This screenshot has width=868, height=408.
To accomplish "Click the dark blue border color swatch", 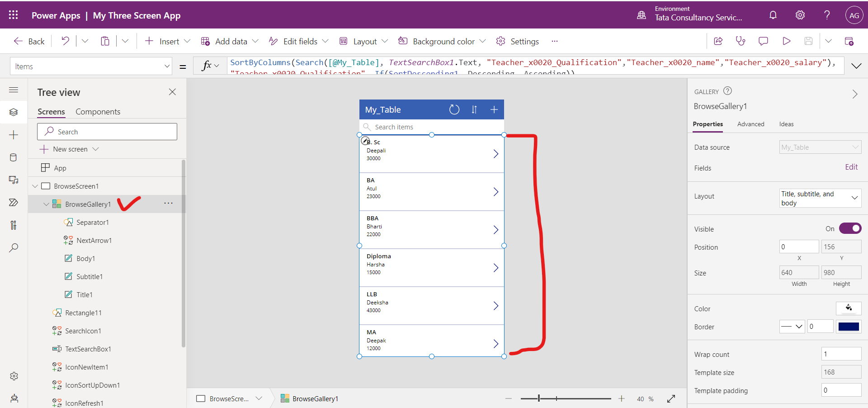I will (x=849, y=327).
